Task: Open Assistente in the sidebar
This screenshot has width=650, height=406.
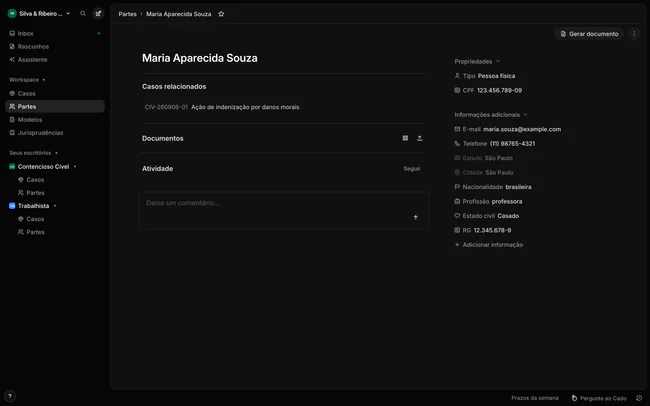Action: coord(55,60)
